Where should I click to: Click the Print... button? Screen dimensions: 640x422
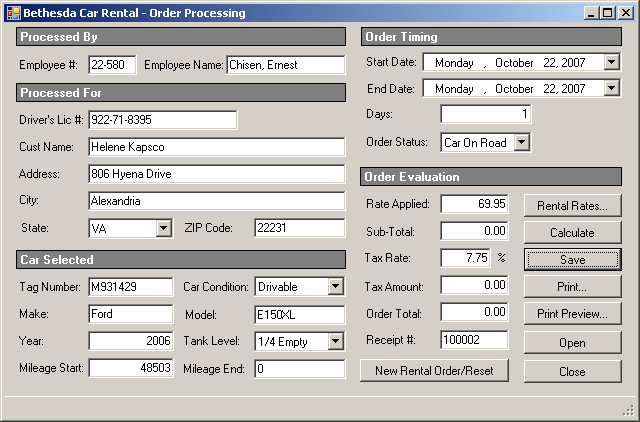coord(573,287)
